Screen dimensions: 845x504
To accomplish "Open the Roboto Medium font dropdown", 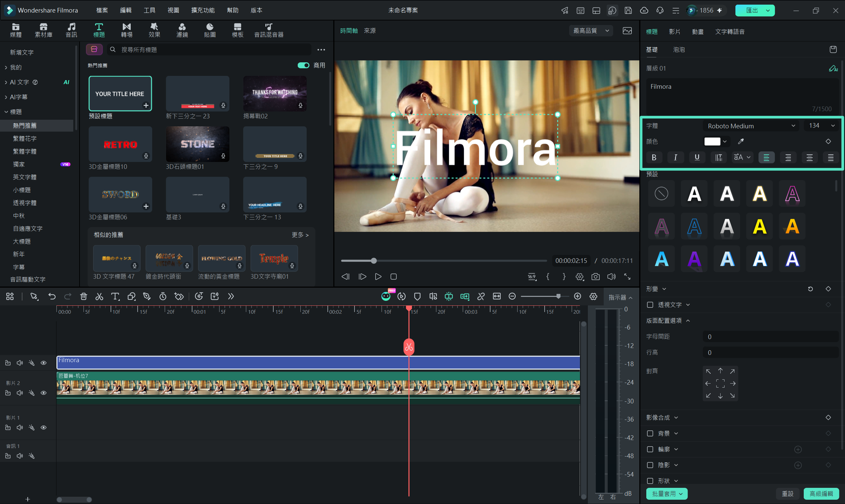I will 751,126.
